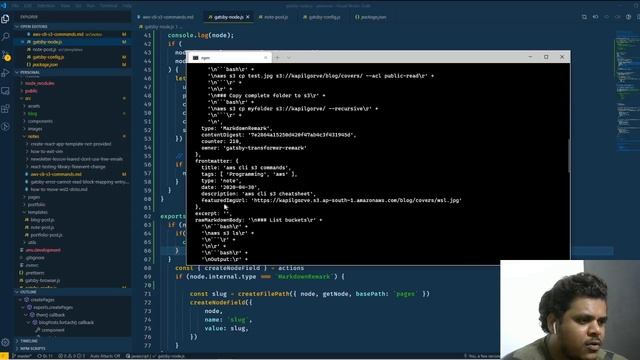Open the Extensions view
This screenshot has height=360, width=640.
point(5,109)
